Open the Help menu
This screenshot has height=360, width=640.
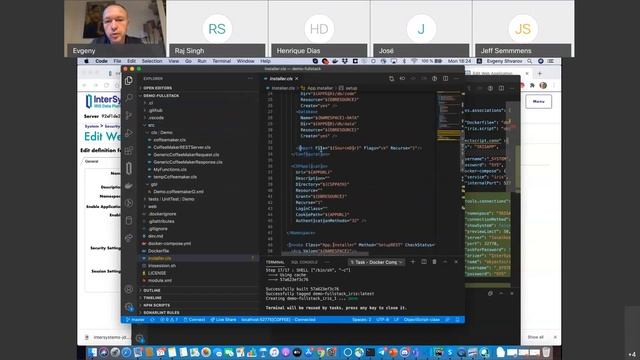pos(265,61)
